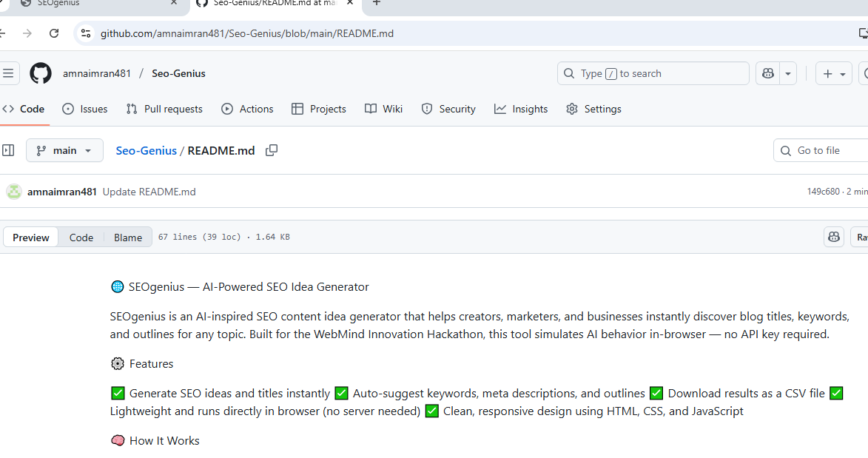Open a new browser tab
868x458 pixels.
coord(377,3)
